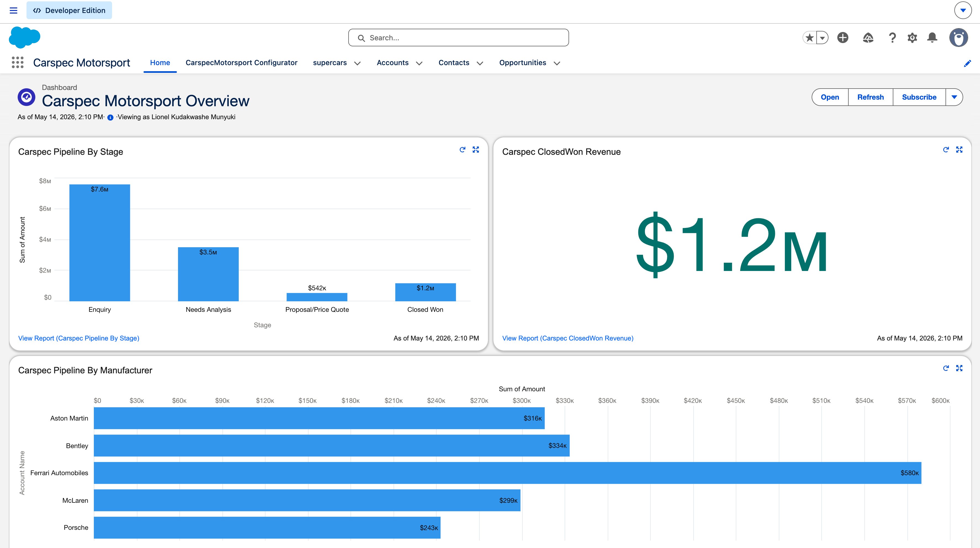Expand the Carspec ClosedWon Revenue widget
Image resolution: width=980 pixels, height=548 pixels.
[x=959, y=150]
